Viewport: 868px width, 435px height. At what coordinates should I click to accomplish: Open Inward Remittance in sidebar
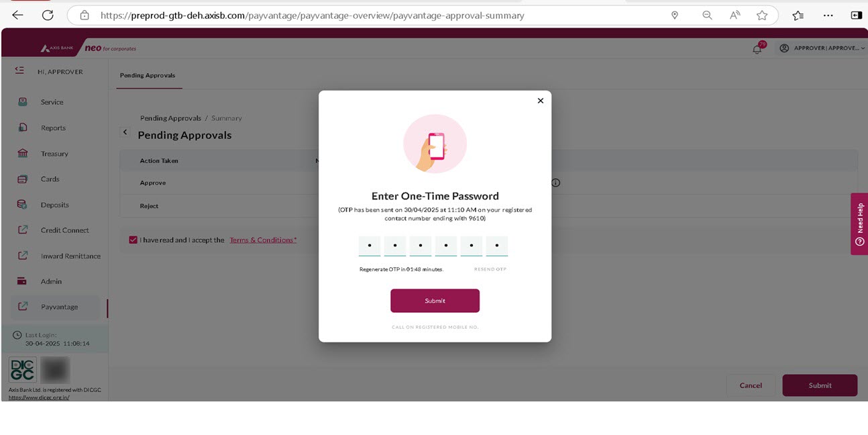pyautogui.click(x=70, y=256)
